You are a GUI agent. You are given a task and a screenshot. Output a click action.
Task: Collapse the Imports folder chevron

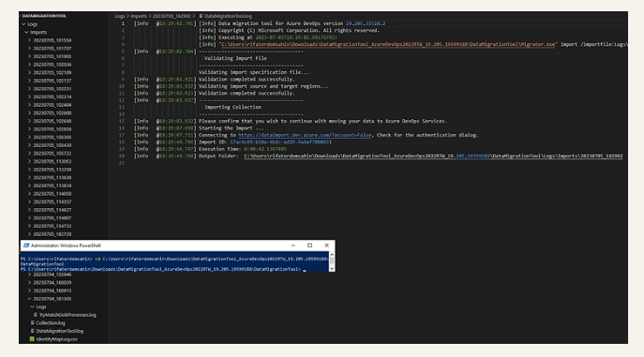[26, 32]
